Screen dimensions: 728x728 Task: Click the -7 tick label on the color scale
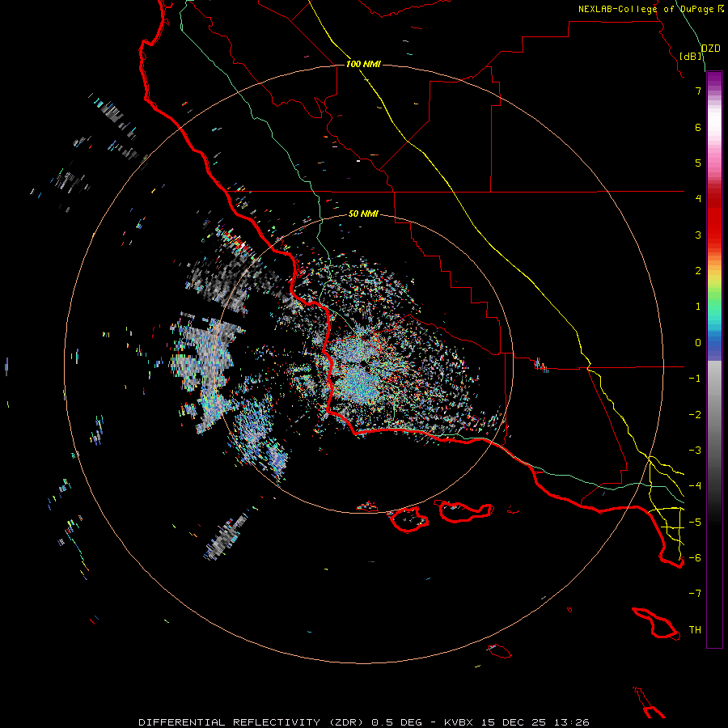point(695,594)
